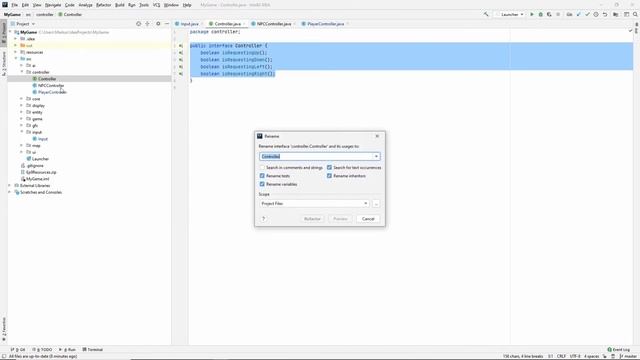
Task: Click the gutter implementation icon beside isRequestingUp
Action: click(x=181, y=53)
